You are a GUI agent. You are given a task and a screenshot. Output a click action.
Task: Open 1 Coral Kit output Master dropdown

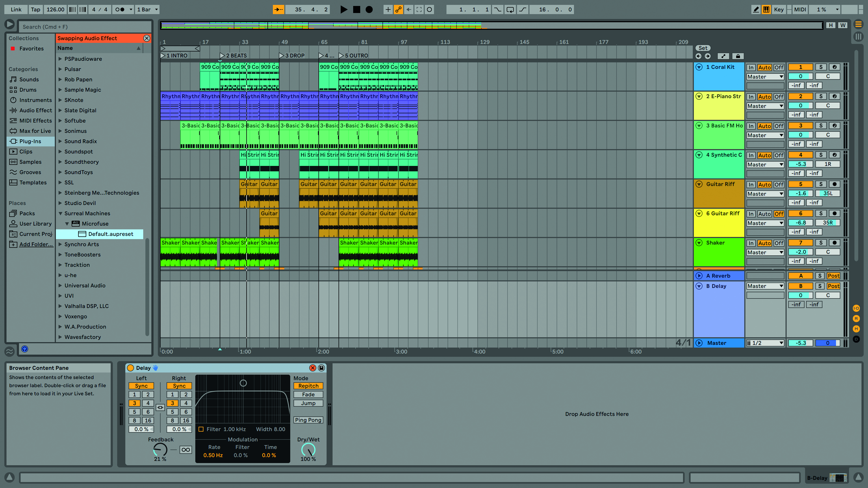765,77
